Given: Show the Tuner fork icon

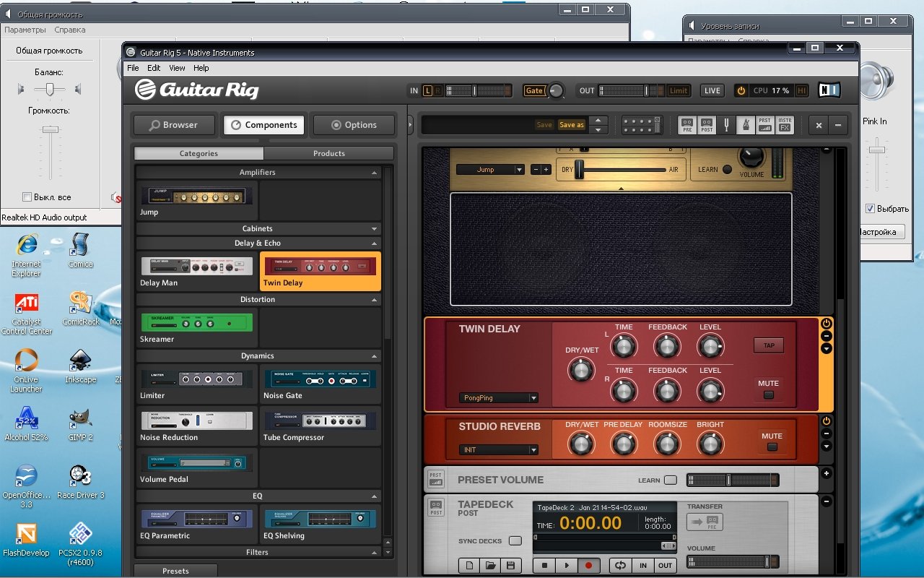Looking at the screenshot, I should (x=727, y=125).
